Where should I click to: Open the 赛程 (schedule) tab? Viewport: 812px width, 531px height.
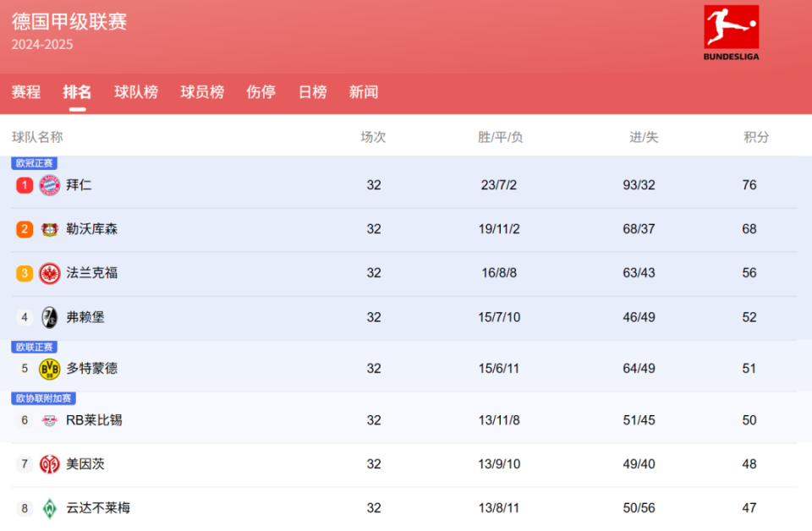(x=26, y=92)
